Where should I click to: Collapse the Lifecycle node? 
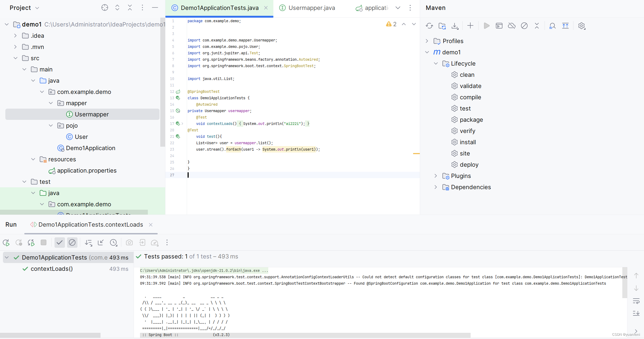pyautogui.click(x=436, y=63)
